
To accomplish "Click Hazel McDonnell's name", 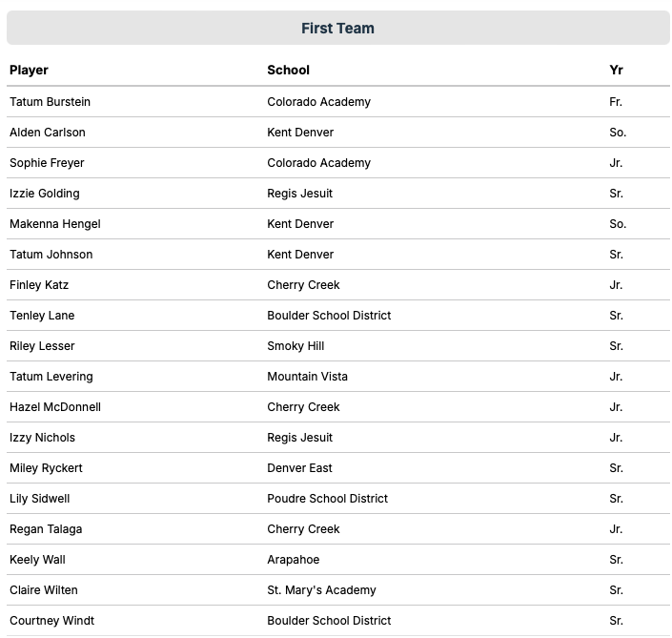I will 55,407.
